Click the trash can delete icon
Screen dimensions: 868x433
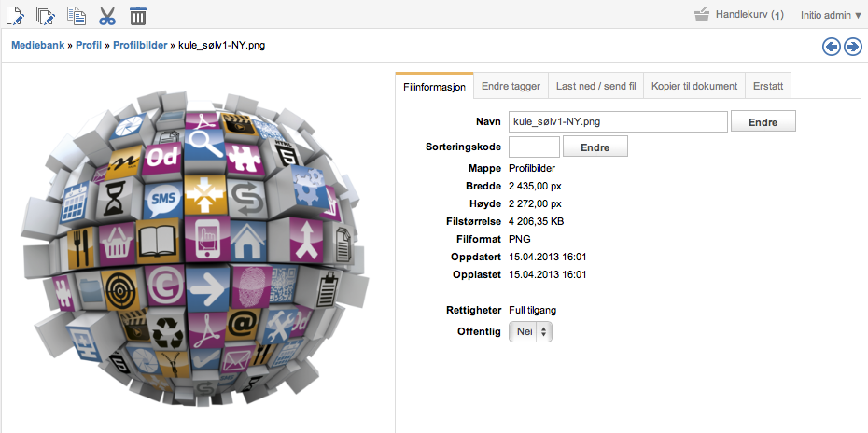click(138, 15)
